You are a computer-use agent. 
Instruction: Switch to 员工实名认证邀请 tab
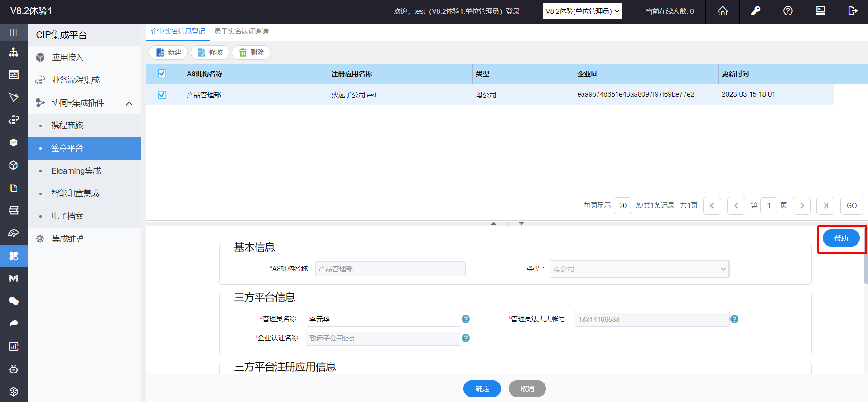[x=241, y=31]
